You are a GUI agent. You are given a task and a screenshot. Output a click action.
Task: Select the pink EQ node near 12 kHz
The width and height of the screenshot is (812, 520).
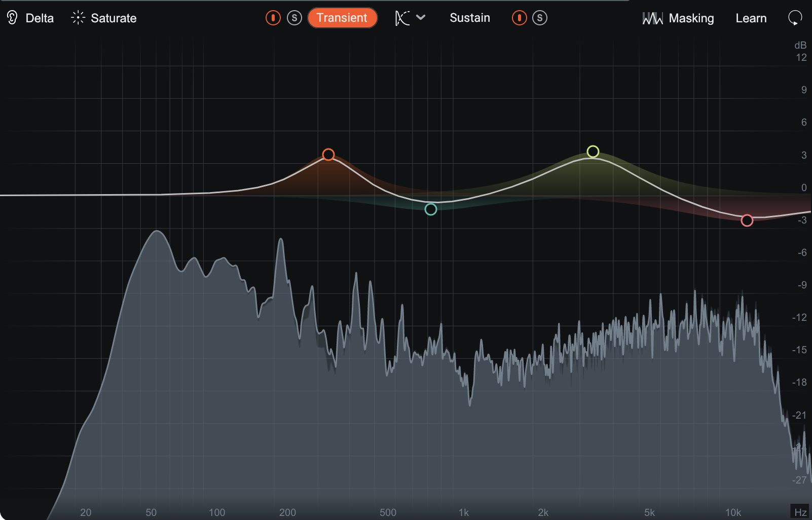coord(747,220)
